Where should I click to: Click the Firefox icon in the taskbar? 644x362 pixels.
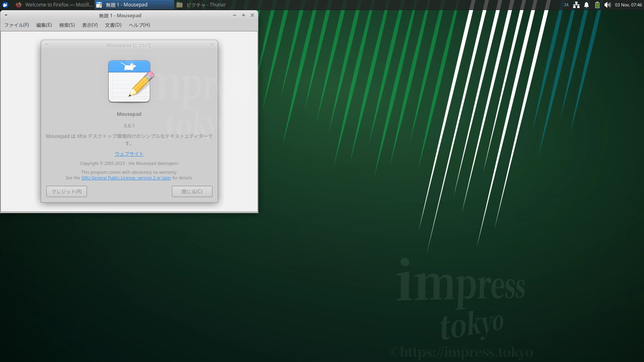[x=19, y=5]
